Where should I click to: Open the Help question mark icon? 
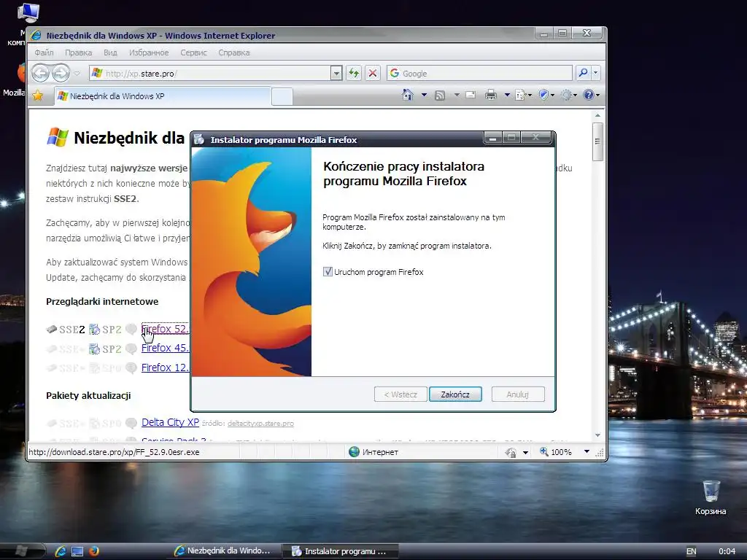tap(591, 95)
